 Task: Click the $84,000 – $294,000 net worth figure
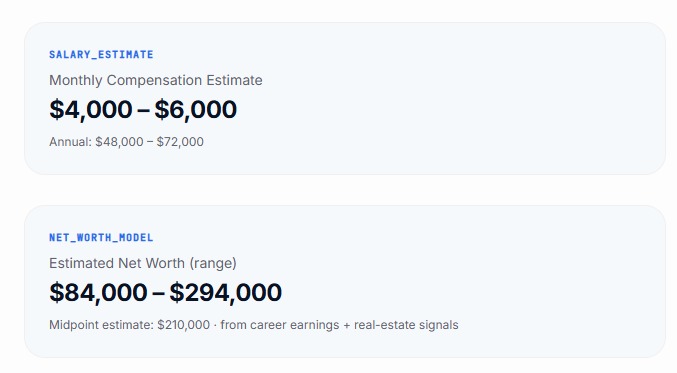click(x=165, y=292)
